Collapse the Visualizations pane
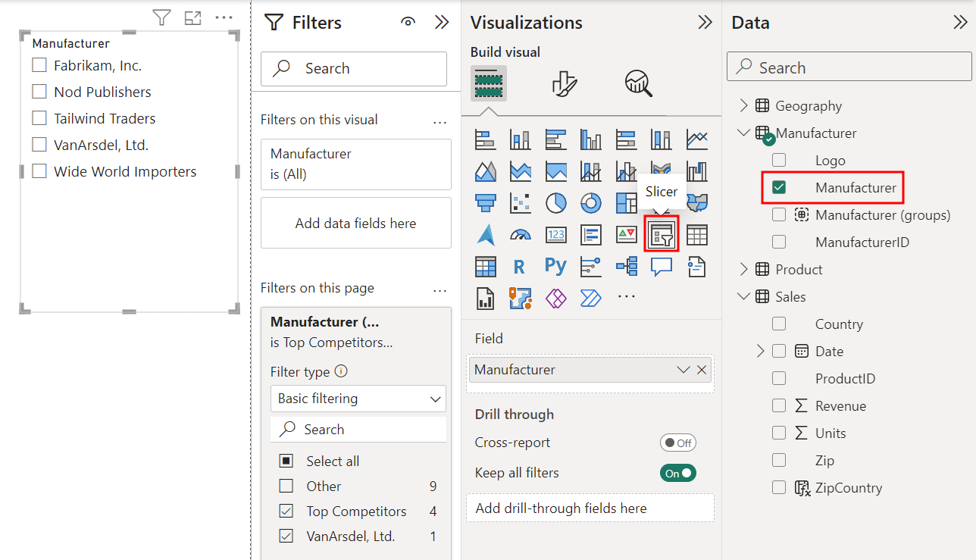Screen dimensions: 976x560 [x=705, y=23]
